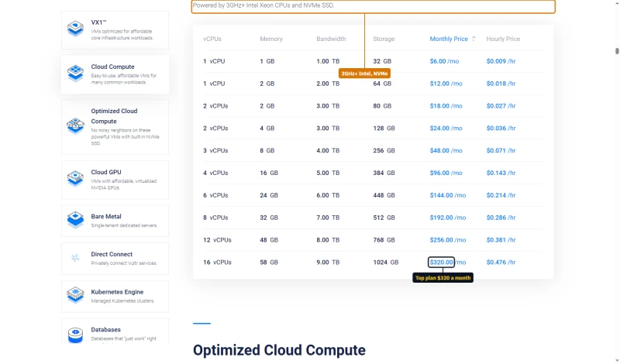Click the $0.286 /hr hourly price
The height and width of the screenshot is (364, 620).
pos(501,218)
